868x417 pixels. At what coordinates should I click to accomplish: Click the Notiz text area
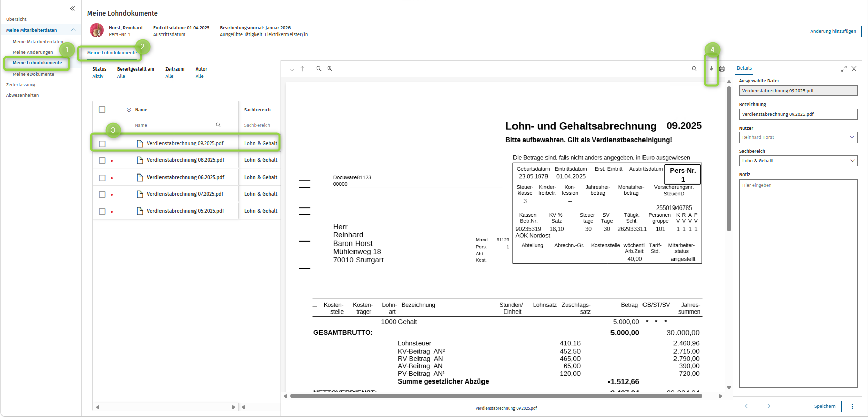tap(798, 283)
